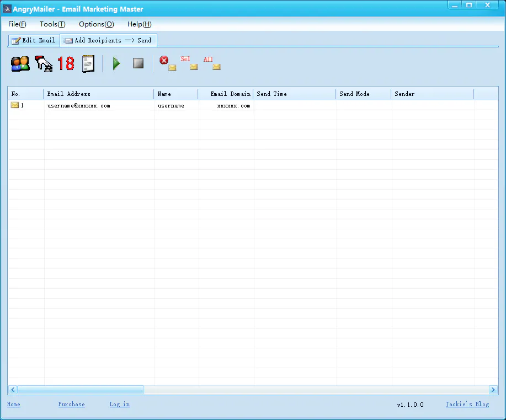Open the File menu
Screen dimensions: 506x420
[x=17, y=24]
